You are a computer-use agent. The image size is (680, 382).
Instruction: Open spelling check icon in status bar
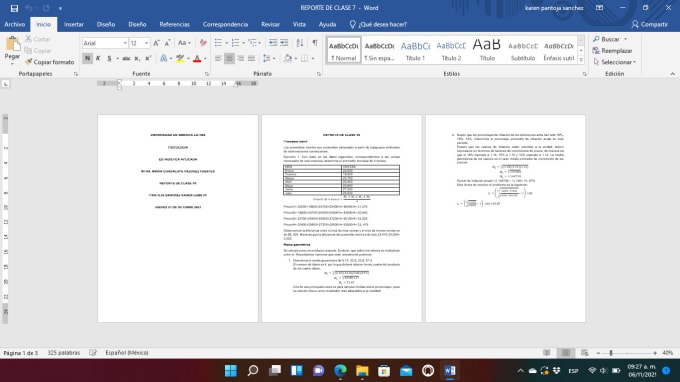click(93, 353)
